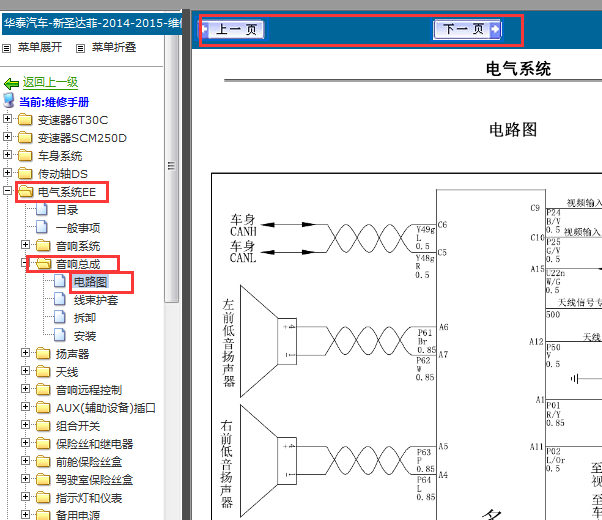
Task: Click document icon of 安装
Action: click(x=60, y=335)
